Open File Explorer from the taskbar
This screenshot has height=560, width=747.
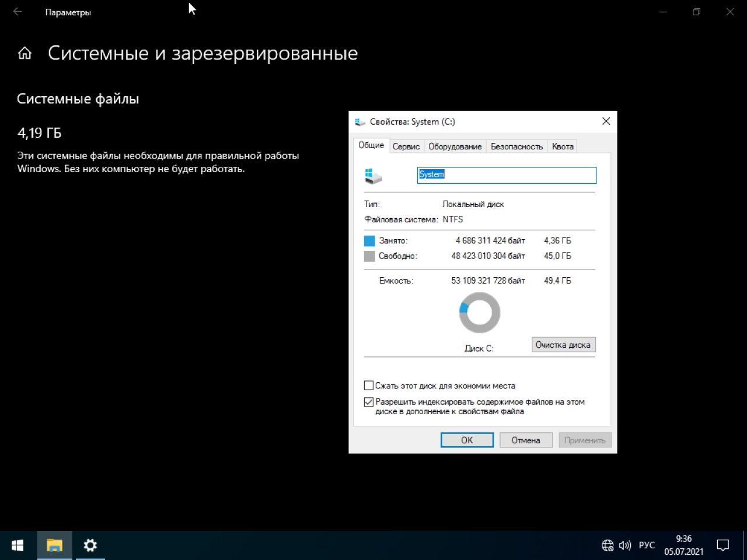tap(54, 545)
